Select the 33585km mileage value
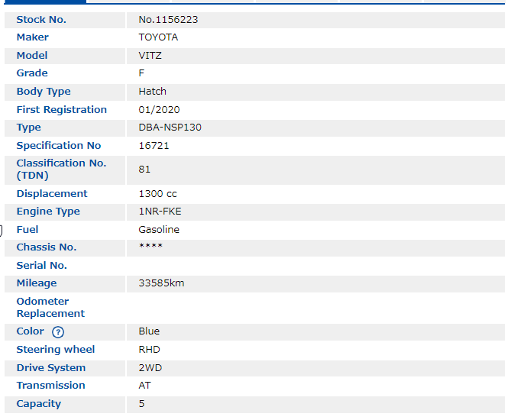511x420 pixels. tap(161, 283)
